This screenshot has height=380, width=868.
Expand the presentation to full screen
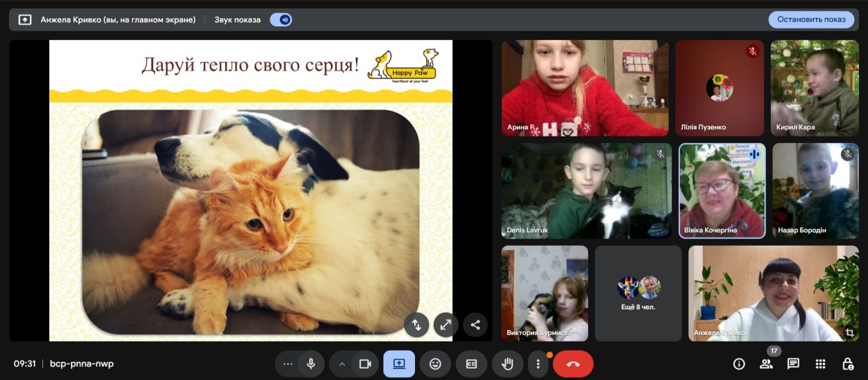[445, 325]
